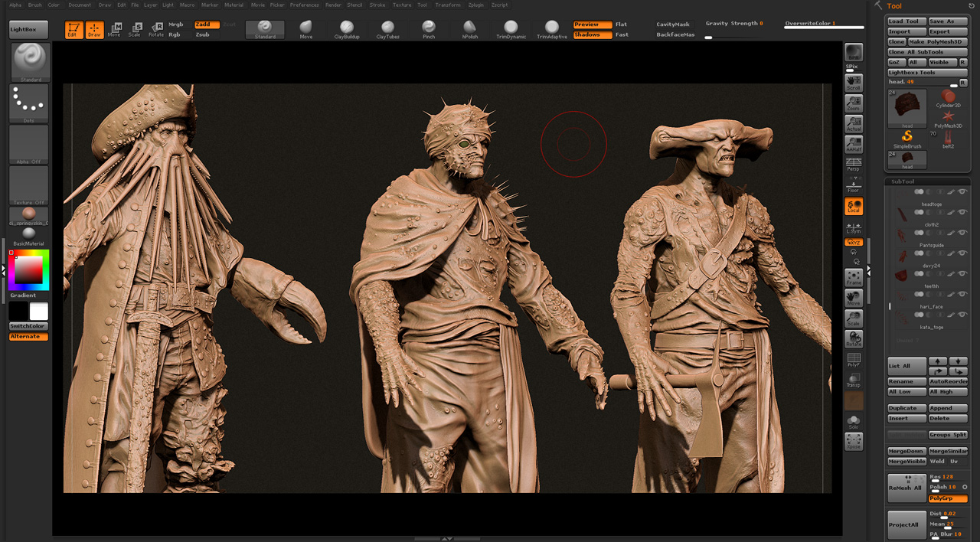Screen dimensions: 980x542
Task: Hide the headtoge subtool with its eye icon
Action: pos(962,192)
